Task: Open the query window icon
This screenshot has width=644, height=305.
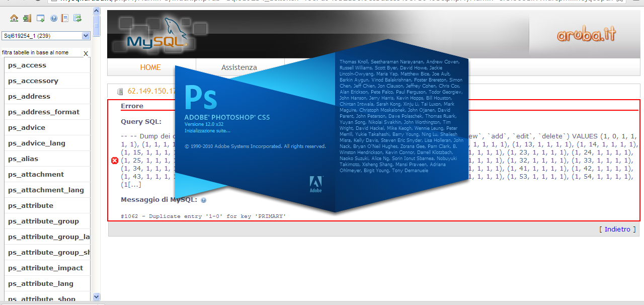Action: (41, 19)
